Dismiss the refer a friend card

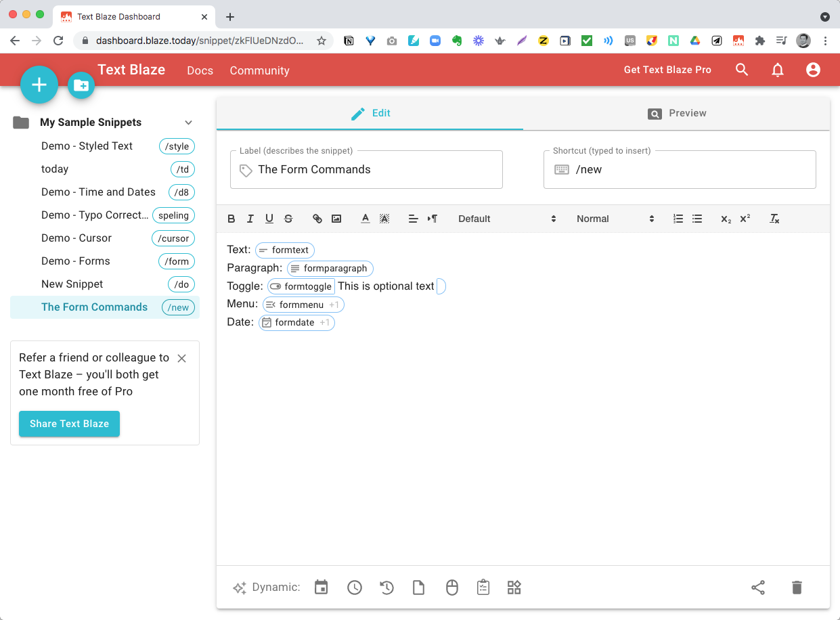point(181,358)
